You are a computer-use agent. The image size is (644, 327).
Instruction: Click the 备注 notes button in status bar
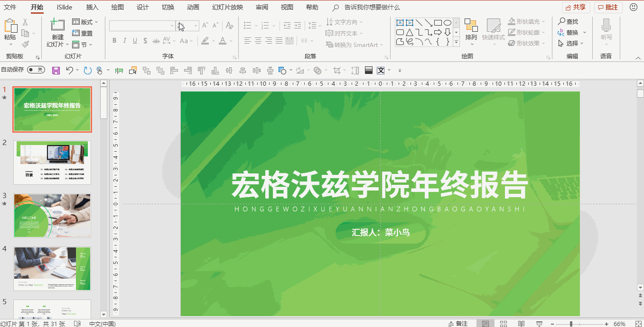coord(458,324)
